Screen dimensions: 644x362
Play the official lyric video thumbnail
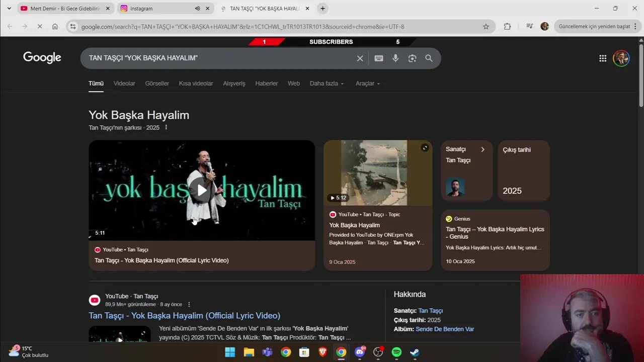coord(202,190)
